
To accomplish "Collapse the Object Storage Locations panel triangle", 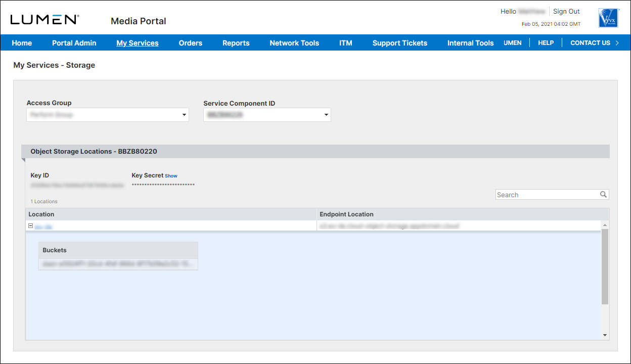I will pos(23,160).
